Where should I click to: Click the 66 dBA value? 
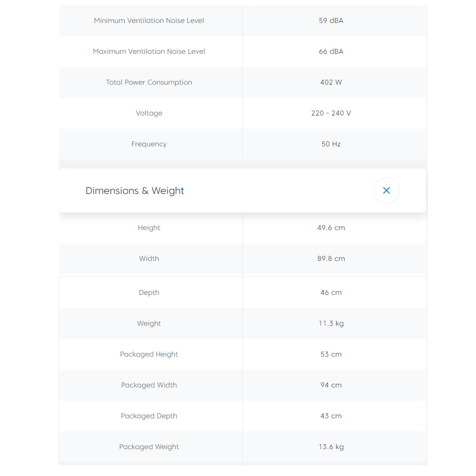[x=331, y=52]
